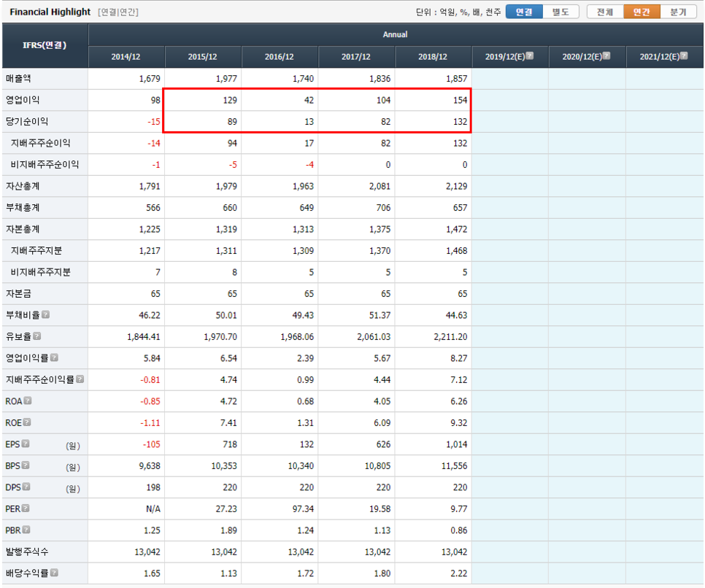705x588 pixels.
Task: Click the PBR value 0.86
Action: tap(459, 530)
